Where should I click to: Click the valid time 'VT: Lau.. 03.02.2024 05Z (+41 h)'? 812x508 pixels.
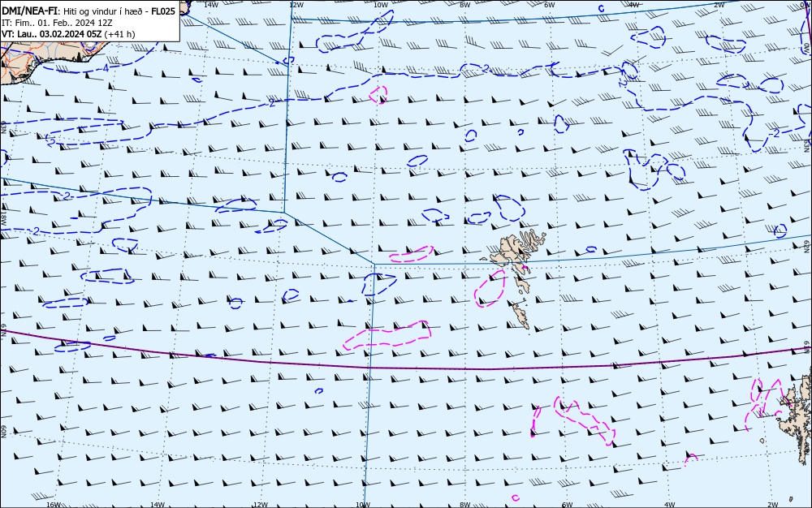coord(68,34)
